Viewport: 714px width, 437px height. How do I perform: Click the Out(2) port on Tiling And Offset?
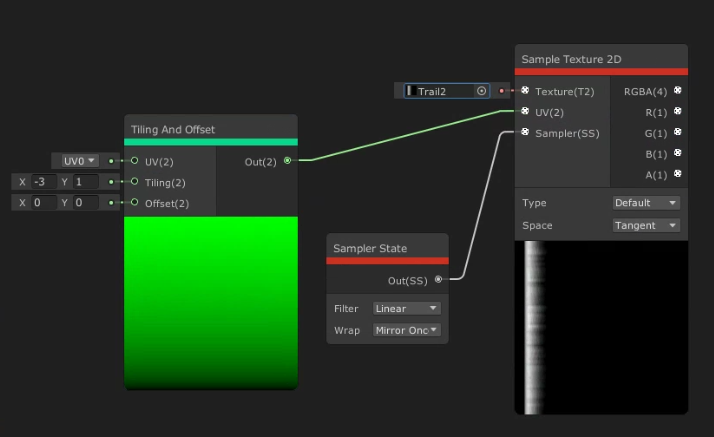[x=287, y=160]
